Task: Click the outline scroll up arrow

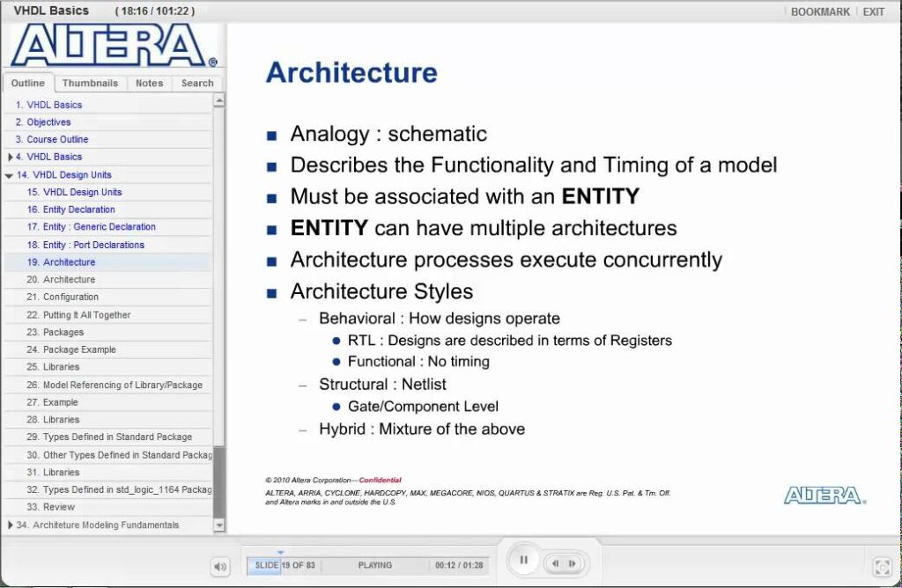Action: (x=219, y=100)
